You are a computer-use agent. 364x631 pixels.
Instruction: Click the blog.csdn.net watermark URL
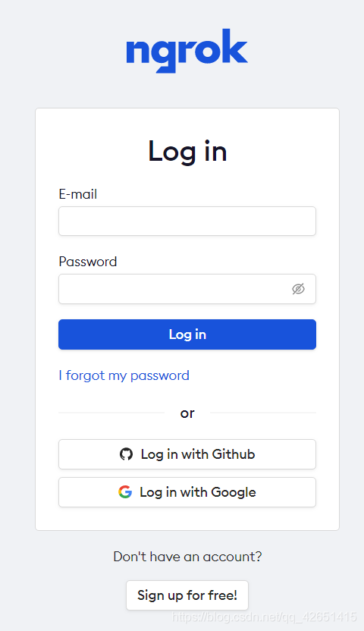[x=264, y=617]
